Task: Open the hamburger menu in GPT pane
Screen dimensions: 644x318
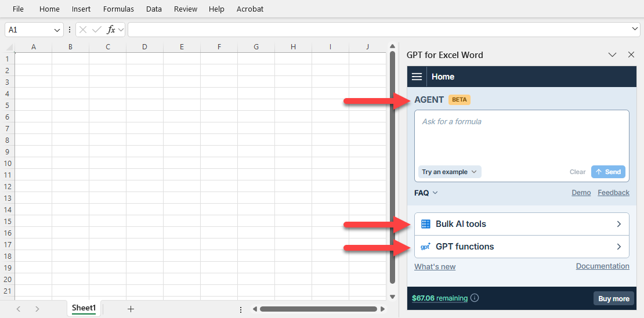Action: click(x=417, y=77)
